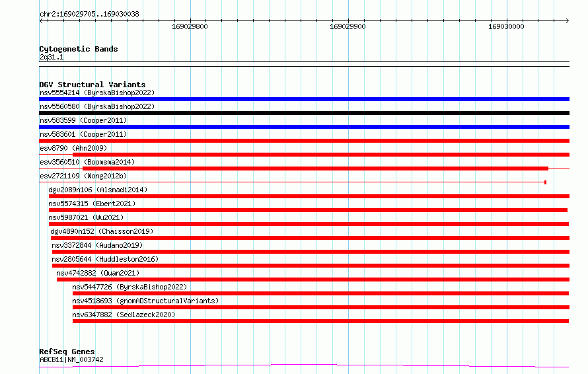This screenshot has width=588, height=374.
Task: Click the red bar beneath nsv5987021
Action: (x=309, y=224)
